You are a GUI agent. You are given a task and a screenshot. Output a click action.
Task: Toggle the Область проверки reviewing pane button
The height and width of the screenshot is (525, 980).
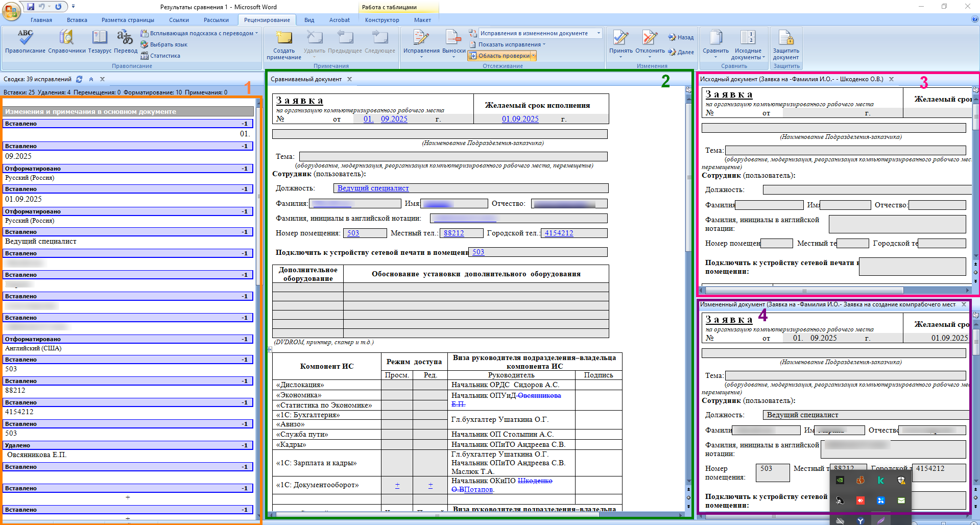(x=500, y=56)
